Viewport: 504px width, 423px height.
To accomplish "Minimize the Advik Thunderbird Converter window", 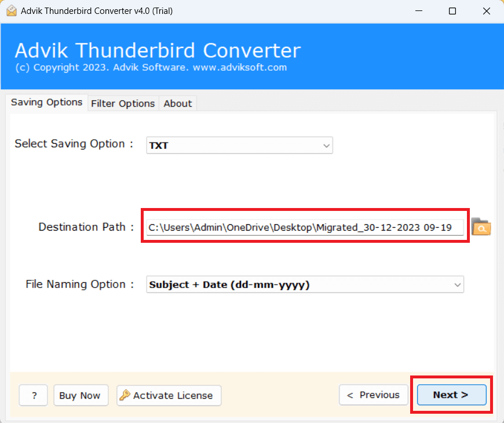I will pyautogui.click(x=418, y=11).
